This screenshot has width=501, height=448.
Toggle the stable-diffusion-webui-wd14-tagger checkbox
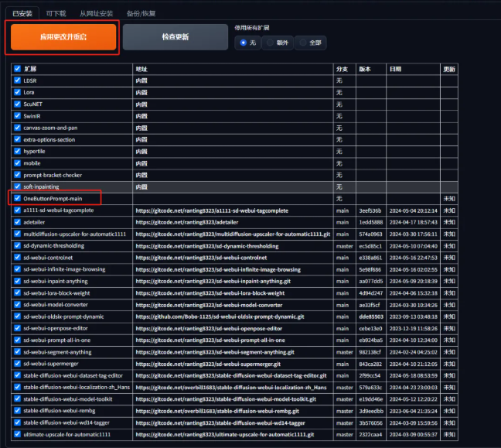[17, 422]
